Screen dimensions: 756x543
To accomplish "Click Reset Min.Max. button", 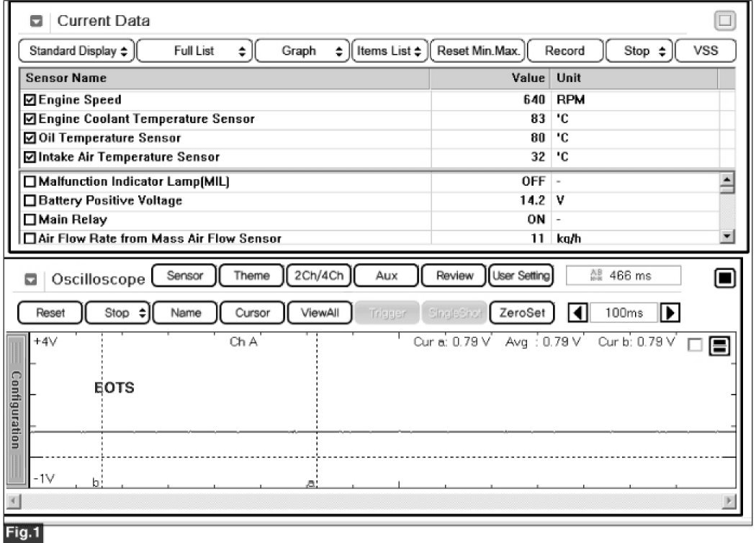I will click(478, 50).
